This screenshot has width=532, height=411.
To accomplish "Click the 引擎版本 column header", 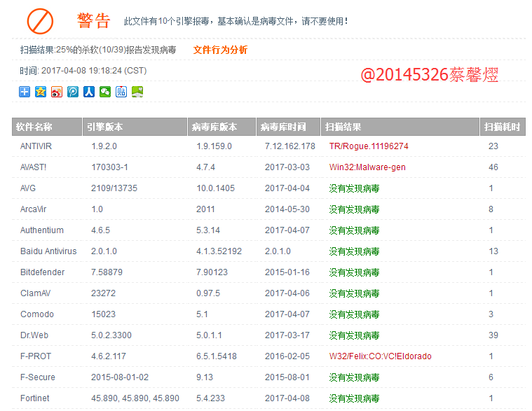I will pos(104,127).
